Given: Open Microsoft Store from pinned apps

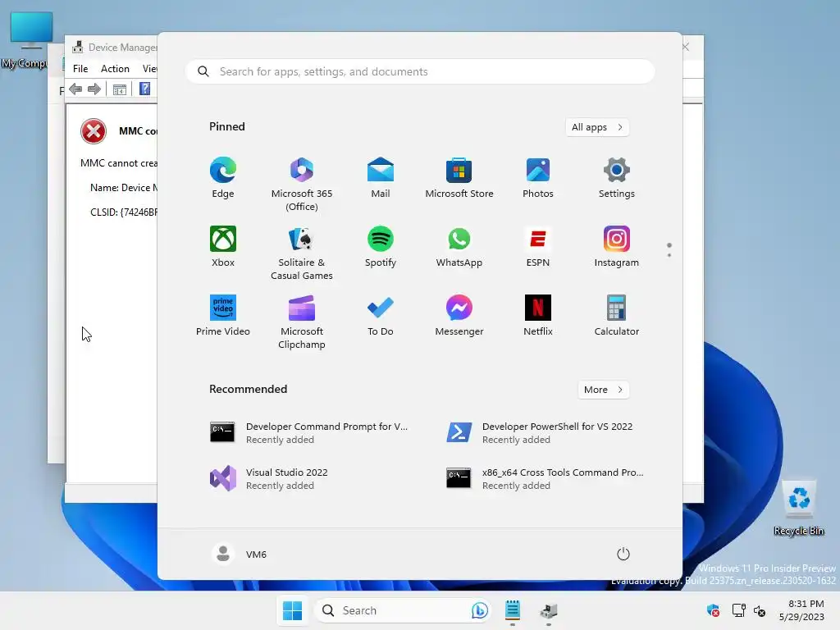Looking at the screenshot, I should click(459, 177).
